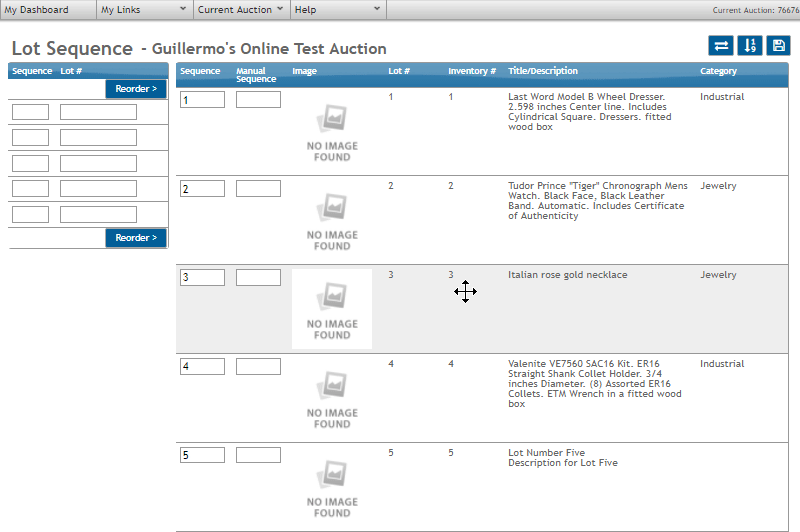
Task: Click Industrial category for Wheel Dresser lot
Action: (x=722, y=97)
